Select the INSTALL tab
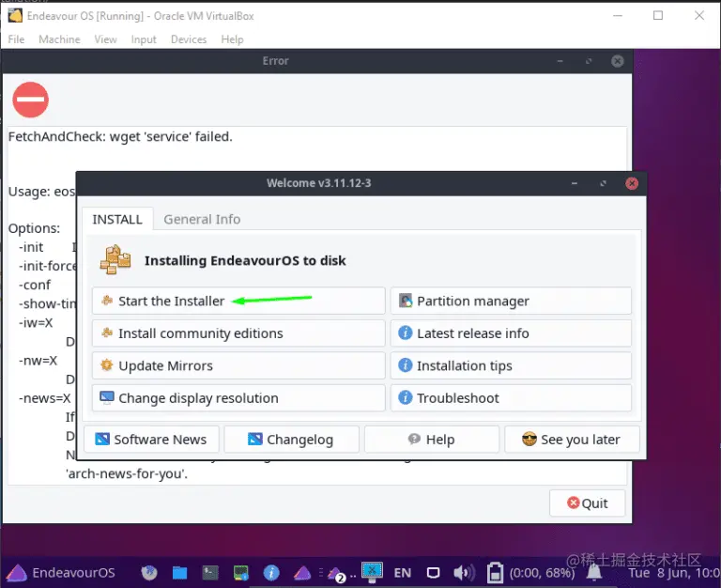Viewport: 721px width, 588px height. click(x=117, y=219)
